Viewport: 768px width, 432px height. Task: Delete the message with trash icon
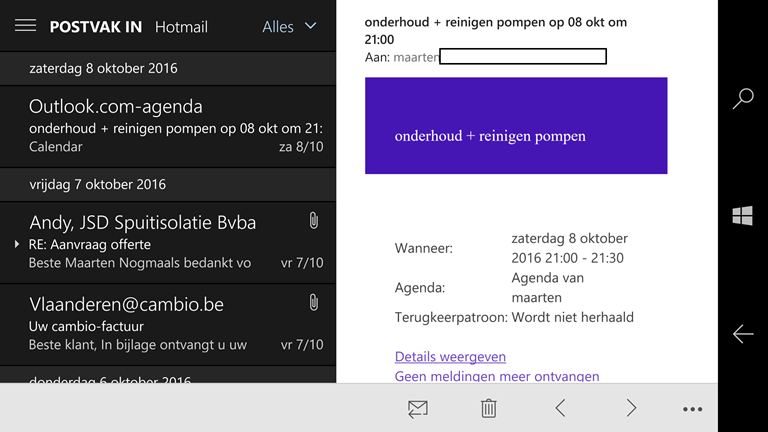pos(488,408)
